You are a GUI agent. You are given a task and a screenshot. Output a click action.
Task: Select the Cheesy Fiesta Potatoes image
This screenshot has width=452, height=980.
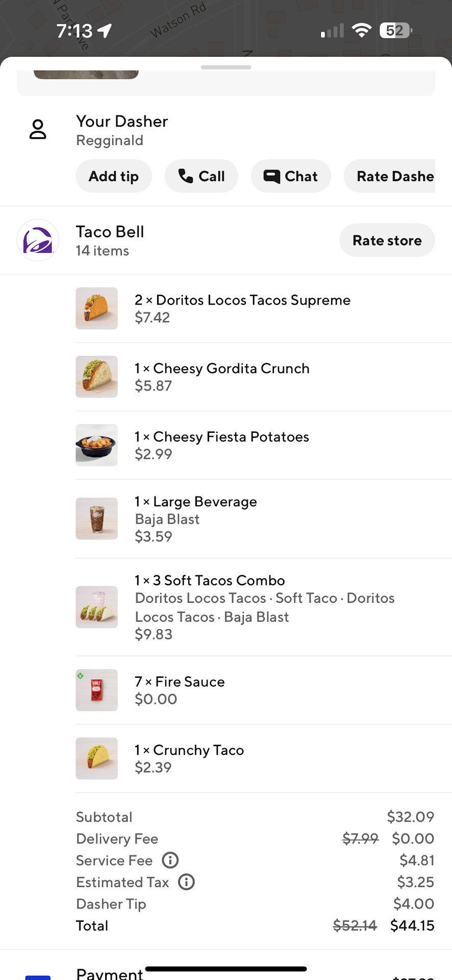pyautogui.click(x=97, y=445)
